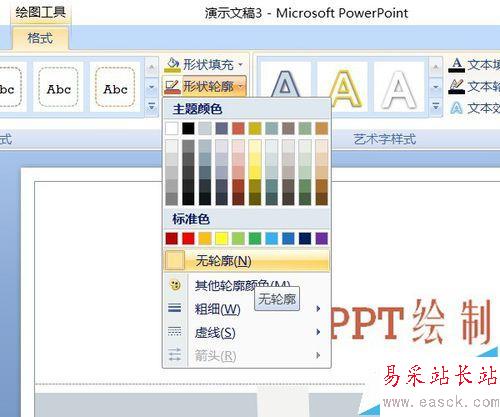Viewport: 500px width, 417px height.
Task: Choose the Abc shape style with gray dashed border
Action: [58, 87]
